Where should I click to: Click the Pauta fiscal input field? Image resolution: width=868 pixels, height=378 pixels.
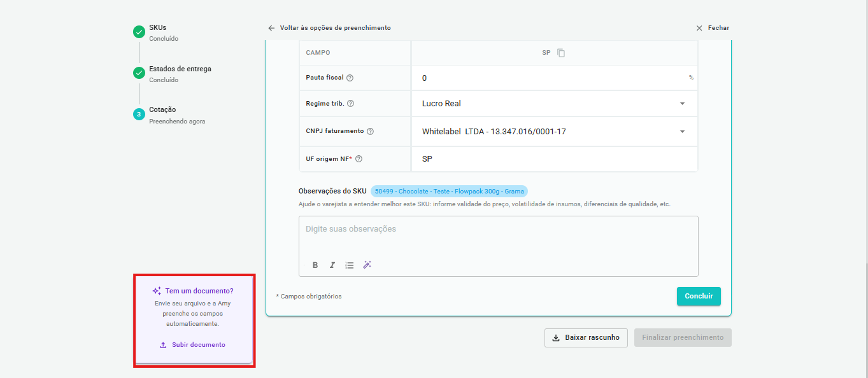(x=555, y=78)
